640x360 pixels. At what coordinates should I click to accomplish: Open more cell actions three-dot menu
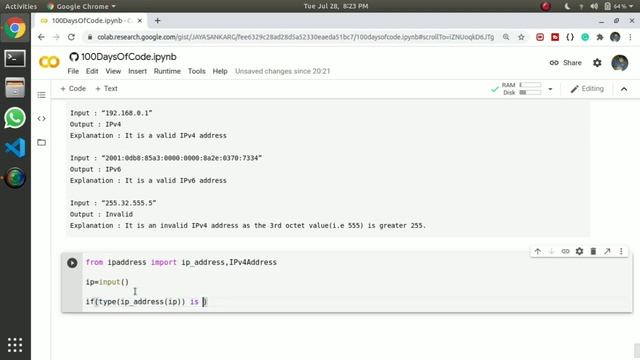point(621,251)
